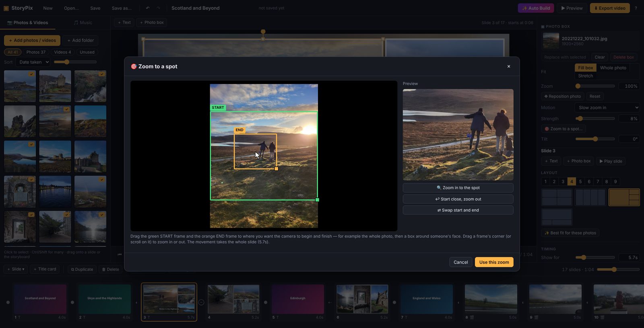Set Fit to Stretch
The width and height of the screenshot is (644, 328).
click(x=586, y=76)
